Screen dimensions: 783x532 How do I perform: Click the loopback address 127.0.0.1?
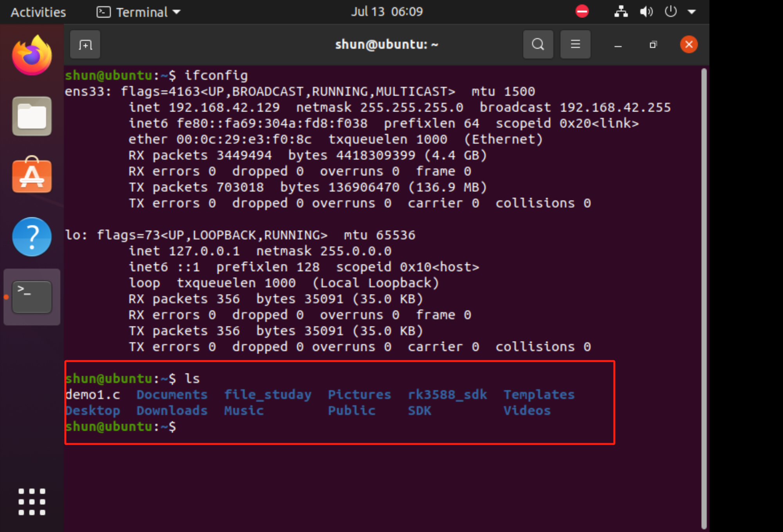click(x=204, y=251)
